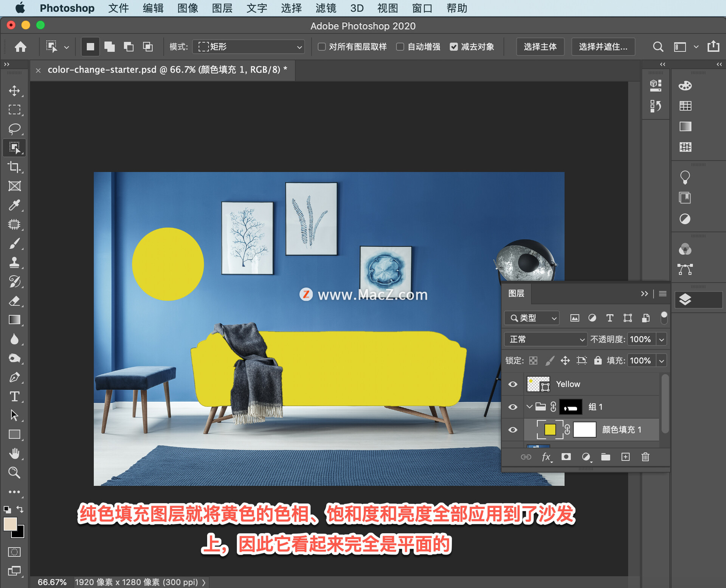The image size is (726, 588).
Task: Hide the 颜色填充 1 layer
Action: click(x=513, y=430)
